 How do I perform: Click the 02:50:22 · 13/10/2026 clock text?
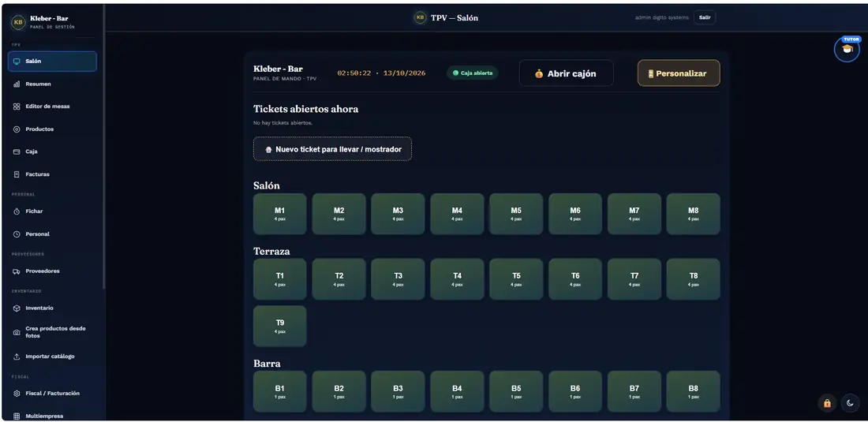[381, 73]
